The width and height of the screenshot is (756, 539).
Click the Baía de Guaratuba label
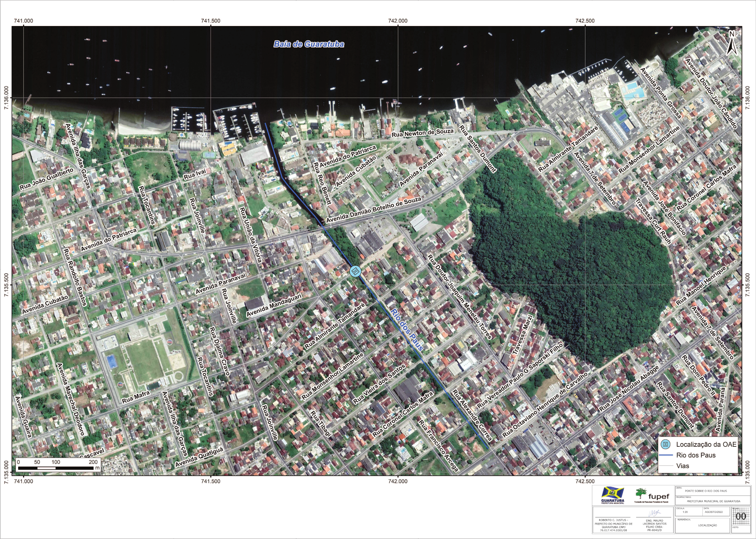tap(309, 44)
